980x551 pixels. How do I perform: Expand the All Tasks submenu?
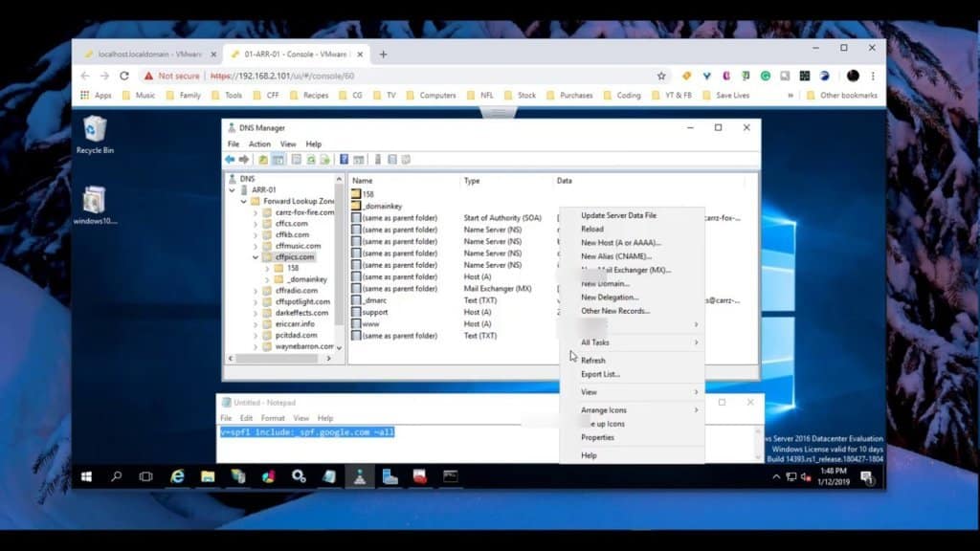(632, 342)
